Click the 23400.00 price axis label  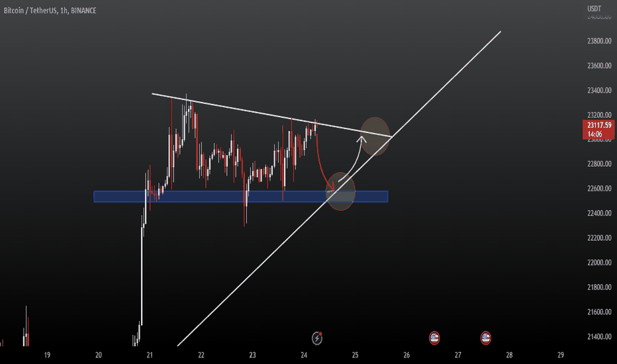599,91
